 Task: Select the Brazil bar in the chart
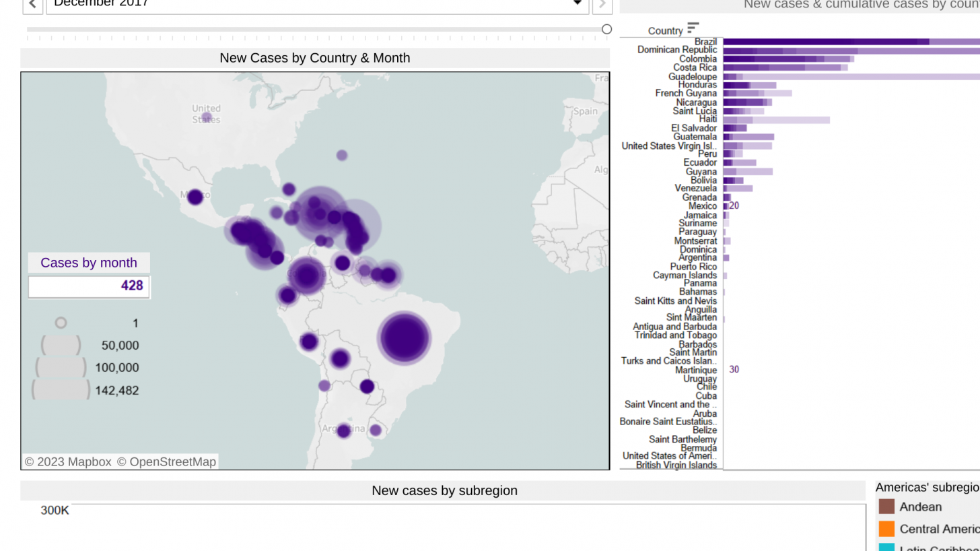(841, 41)
